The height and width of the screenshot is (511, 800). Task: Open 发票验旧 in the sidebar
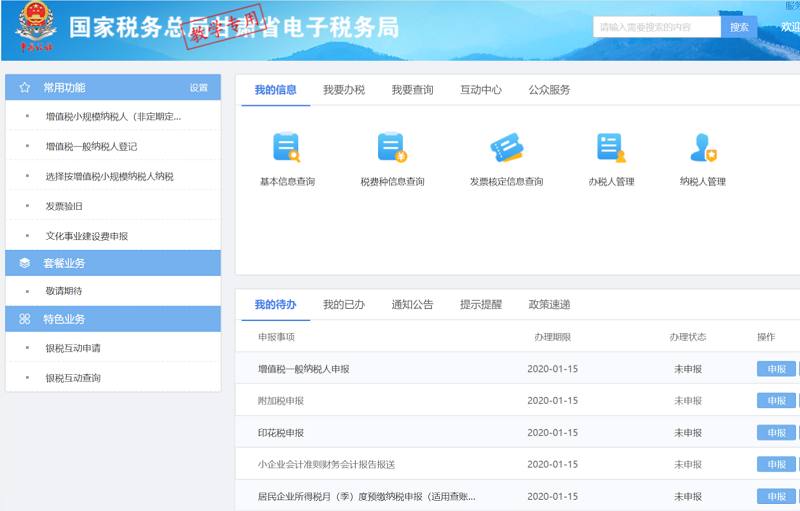point(64,206)
